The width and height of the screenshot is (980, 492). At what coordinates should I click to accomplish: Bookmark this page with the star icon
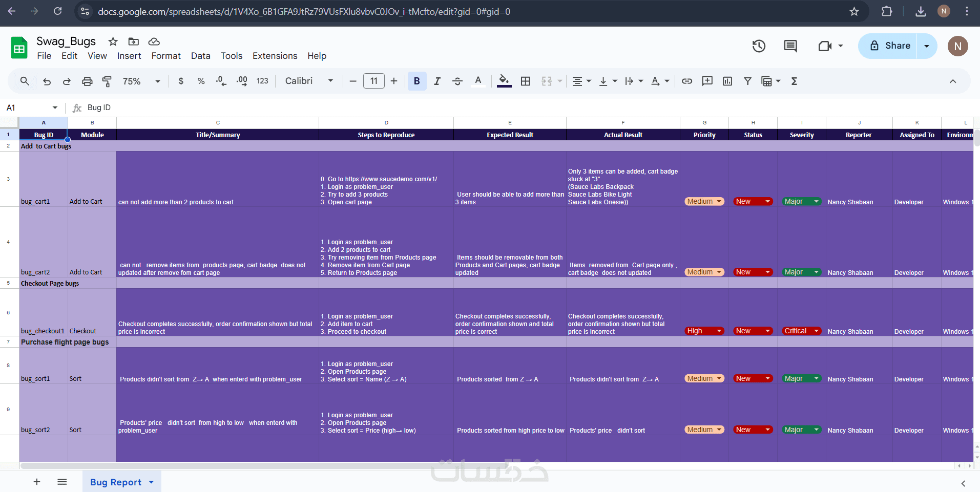(854, 11)
